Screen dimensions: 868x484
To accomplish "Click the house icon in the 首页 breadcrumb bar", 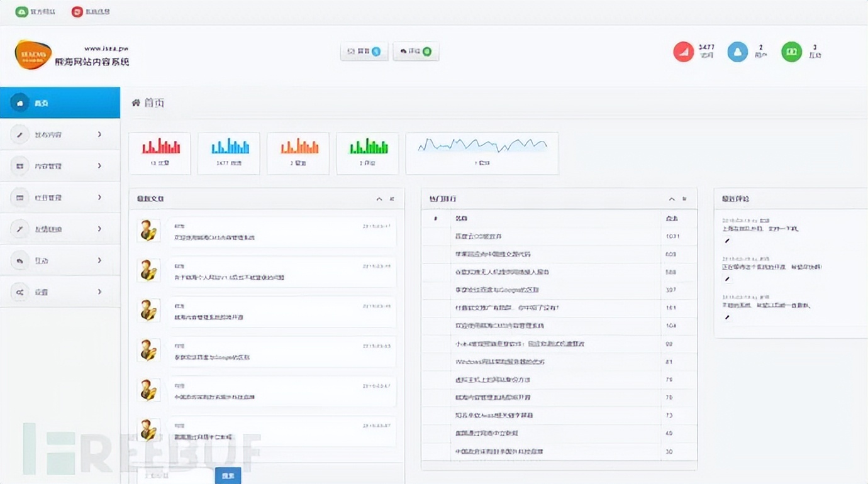I will [x=137, y=102].
